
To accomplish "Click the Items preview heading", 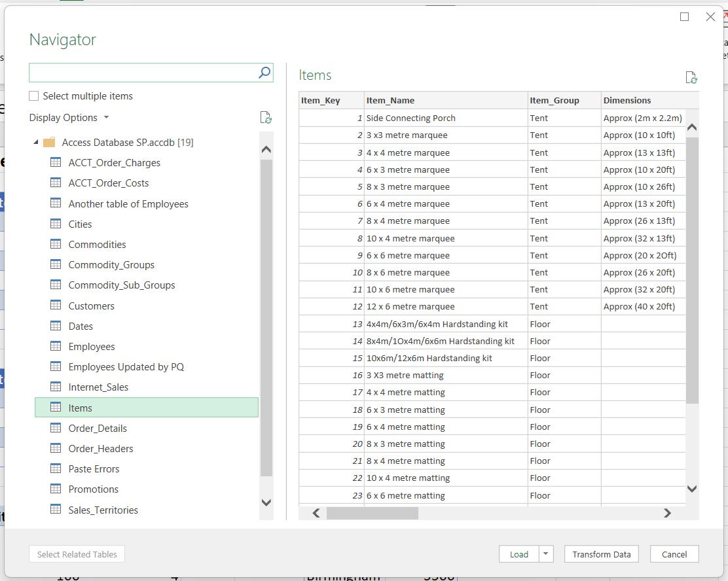I will pyautogui.click(x=315, y=75).
